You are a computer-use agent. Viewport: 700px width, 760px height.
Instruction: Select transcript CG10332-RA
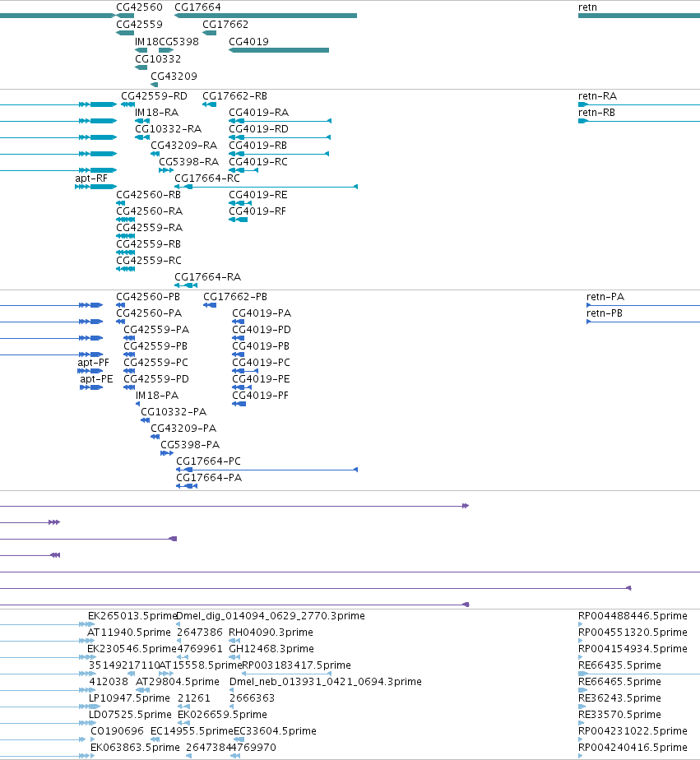pyautogui.click(x=168, y=129)
